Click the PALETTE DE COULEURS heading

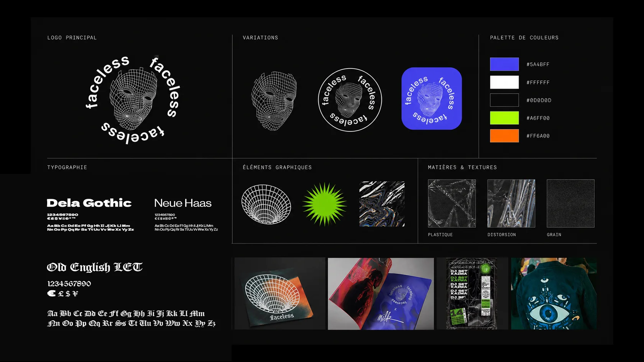tap(524, 38)
